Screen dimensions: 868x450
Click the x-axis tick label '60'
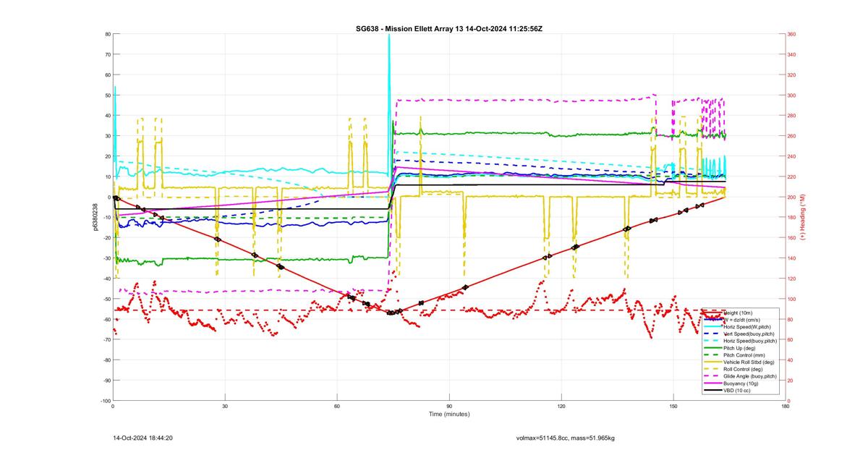(337, 407)
